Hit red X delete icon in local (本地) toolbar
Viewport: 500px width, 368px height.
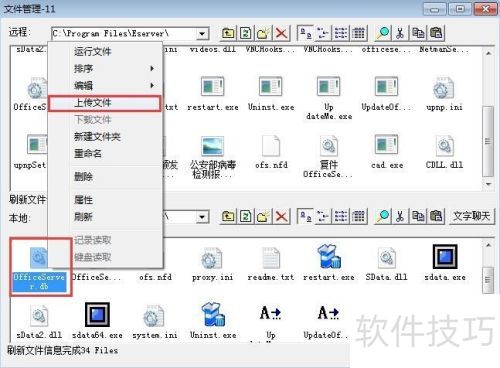click(x=281, y=216)
